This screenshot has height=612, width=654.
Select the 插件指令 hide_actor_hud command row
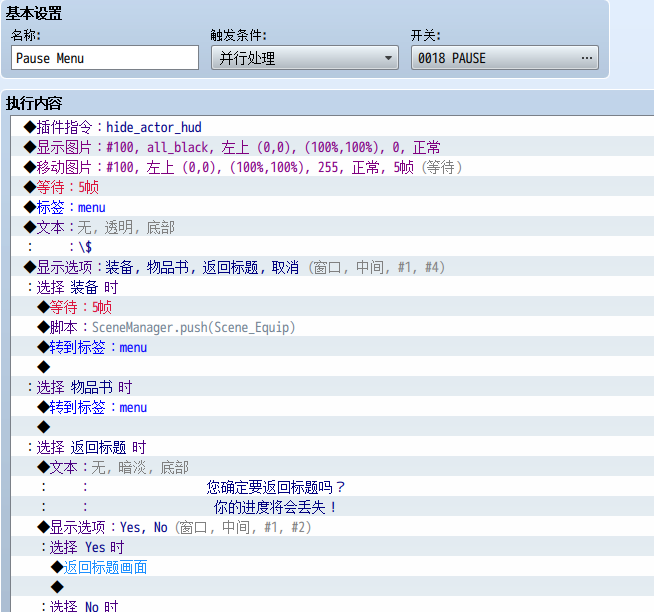333,126
